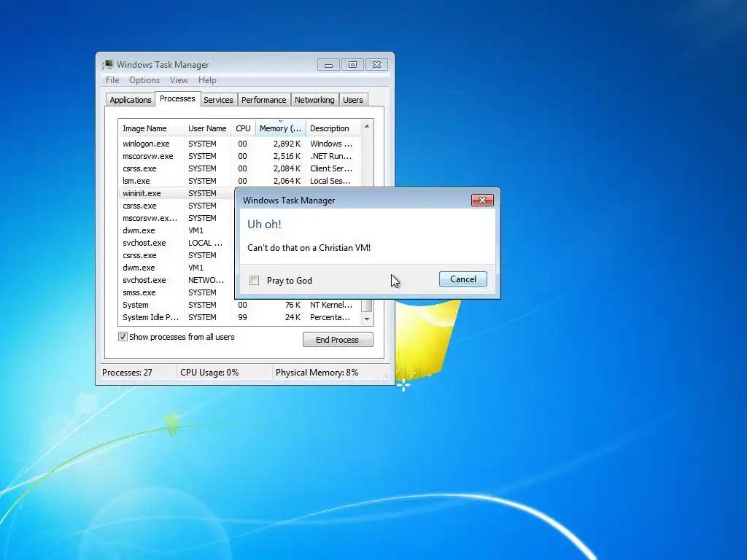
Task: Select the System process row
Action: [x=239, y=305]
